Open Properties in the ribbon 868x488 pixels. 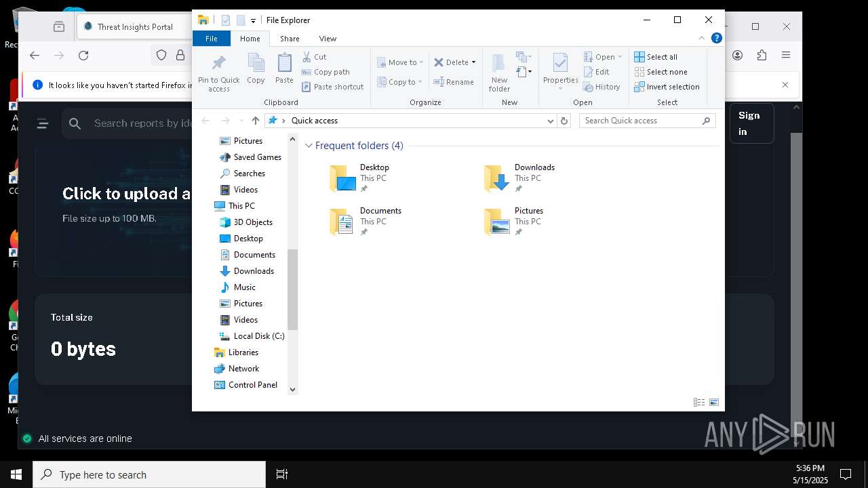pos(560,72)
